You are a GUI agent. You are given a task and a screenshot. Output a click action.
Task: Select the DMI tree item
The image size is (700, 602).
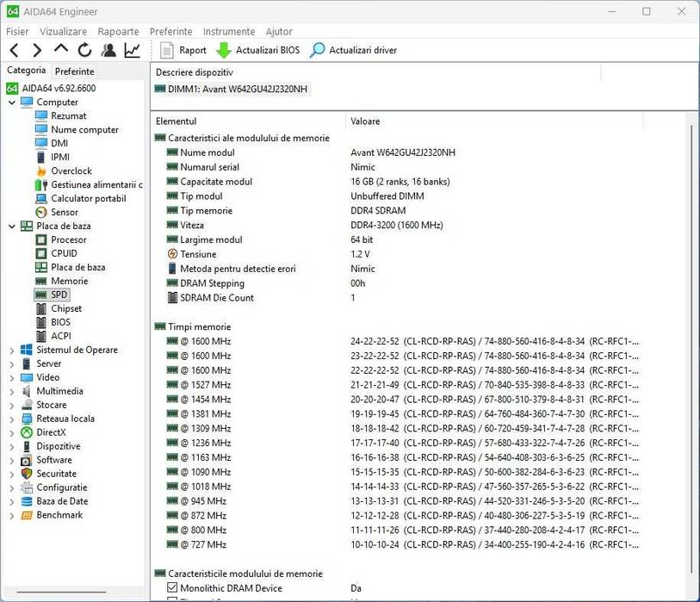(x=59, y=143)
